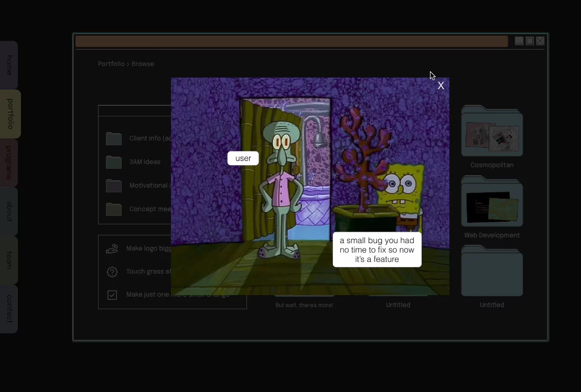This screenshot has height=392, width=581.
Task: Minimize the portfolio window
Action: [519, 41]
